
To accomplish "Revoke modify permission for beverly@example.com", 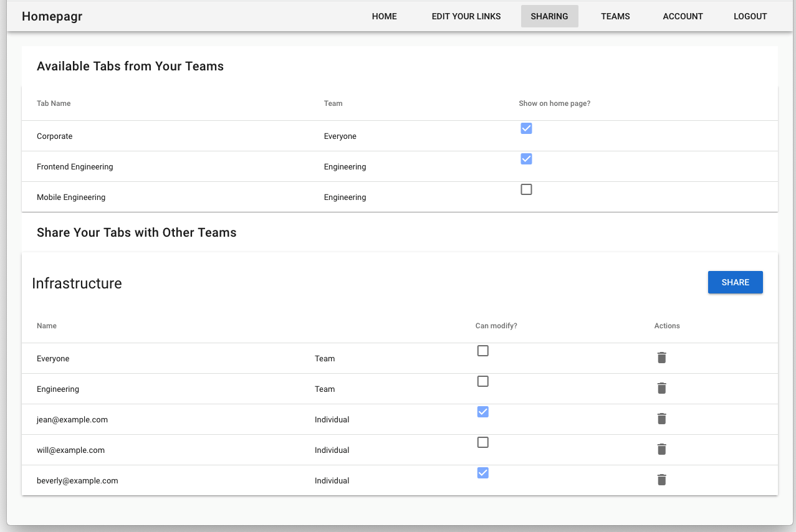I will pos(482,473).
